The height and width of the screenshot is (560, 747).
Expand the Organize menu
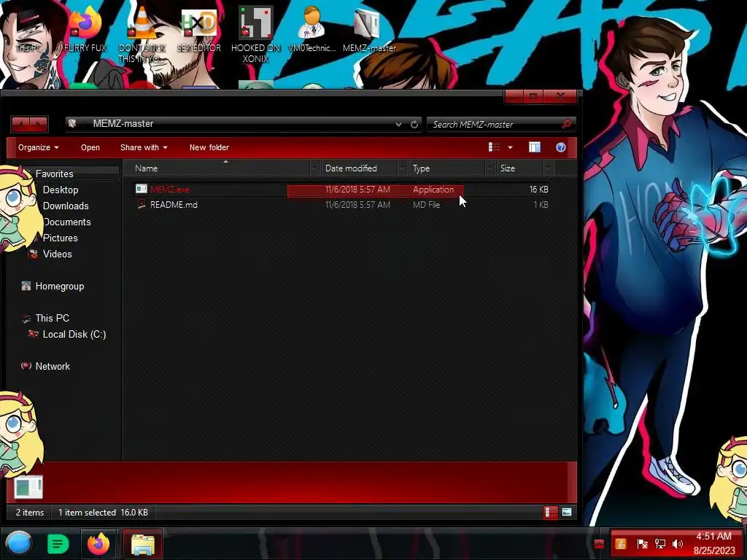pos(38,147)
